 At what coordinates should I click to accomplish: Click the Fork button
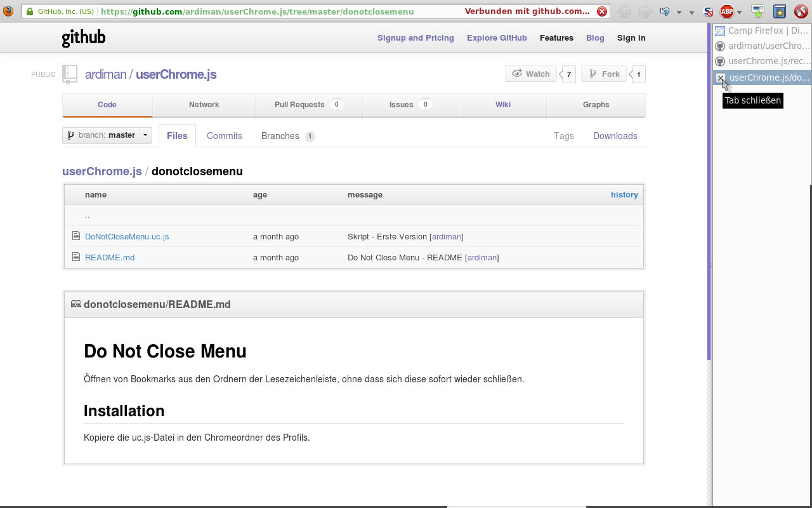click(604, 74)
